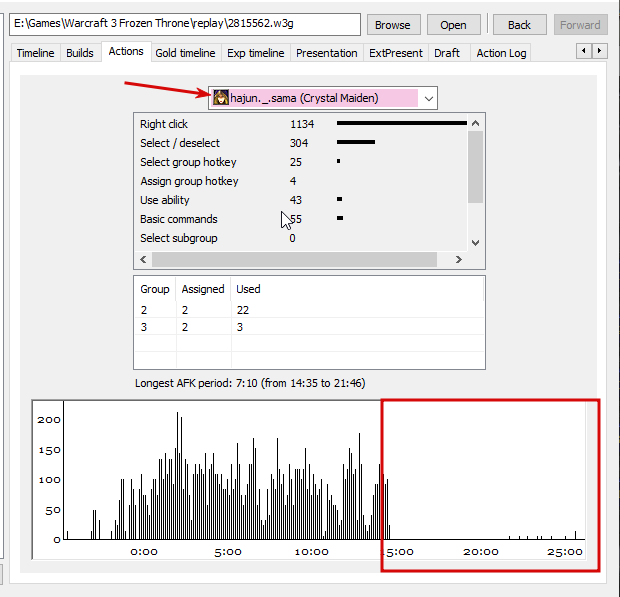Click the horizontal scrollbar thumb of action list

coord(295,259)
